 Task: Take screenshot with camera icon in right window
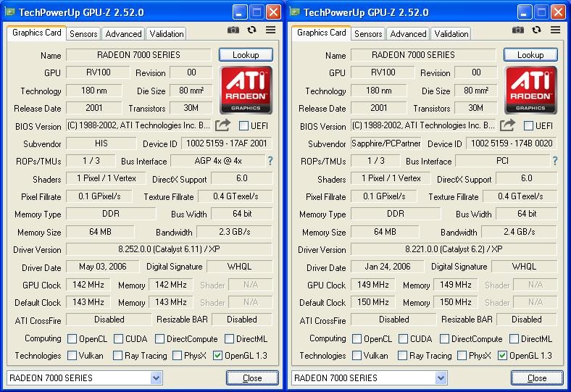[x=518, y=30]
